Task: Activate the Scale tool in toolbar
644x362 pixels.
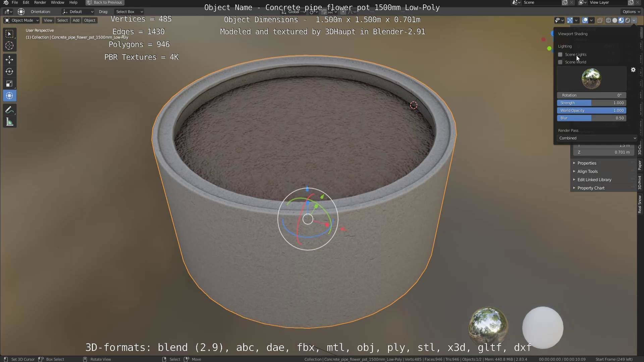Action: pyautogui.click(x=9, y=84)
